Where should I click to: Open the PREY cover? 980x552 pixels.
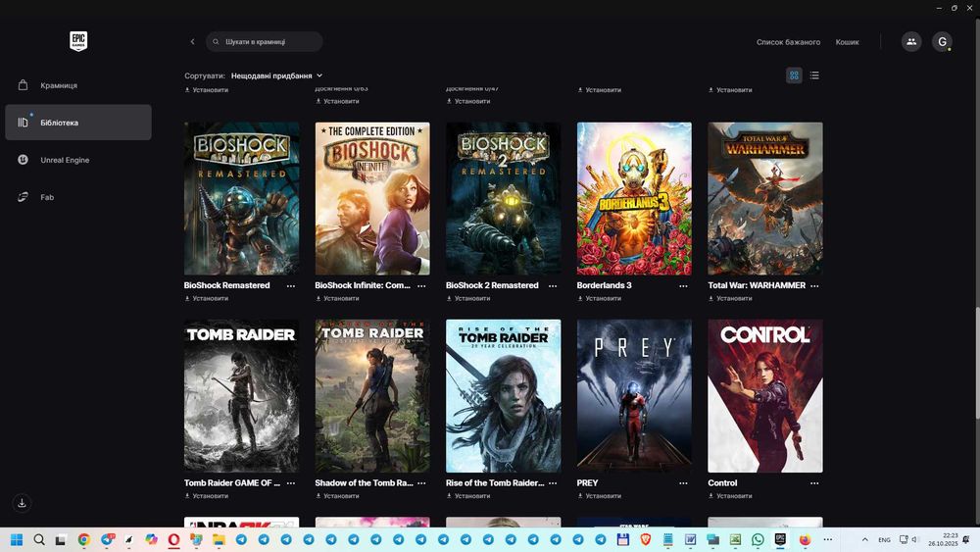point(634,396)
